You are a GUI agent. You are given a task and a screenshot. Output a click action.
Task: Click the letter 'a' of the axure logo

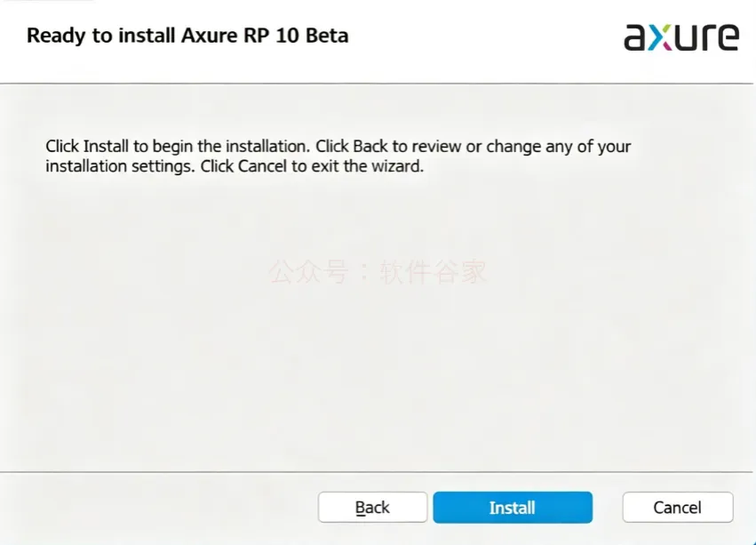(x=634, y=37)
